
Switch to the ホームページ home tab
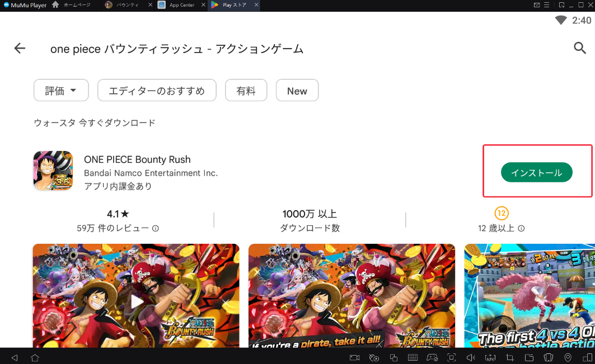click(x=72, y=5)
